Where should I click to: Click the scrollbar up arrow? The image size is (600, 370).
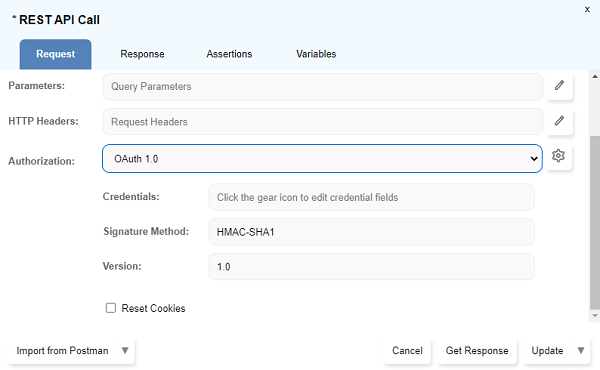click(x=595, y=77)
